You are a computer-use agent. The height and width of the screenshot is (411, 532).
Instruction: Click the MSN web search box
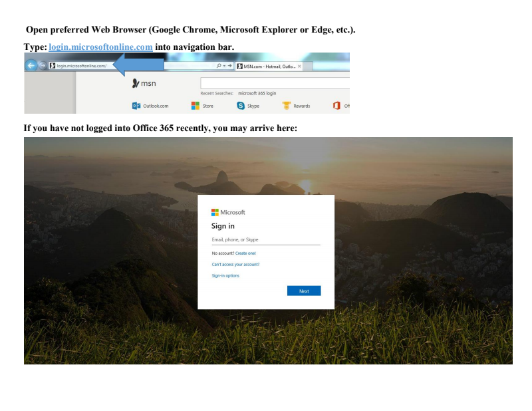(x=274, y=82)
